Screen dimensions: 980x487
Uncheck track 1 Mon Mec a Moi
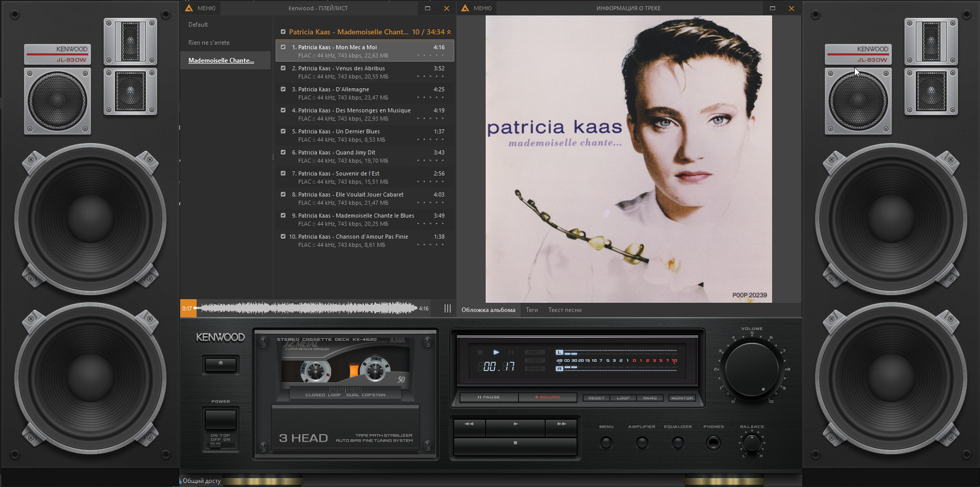(x=283, y=47)
